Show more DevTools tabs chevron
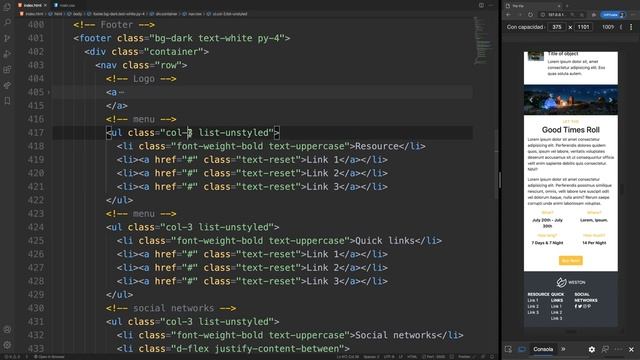Viewport: 640px width, 360px height. click(563, 349)
